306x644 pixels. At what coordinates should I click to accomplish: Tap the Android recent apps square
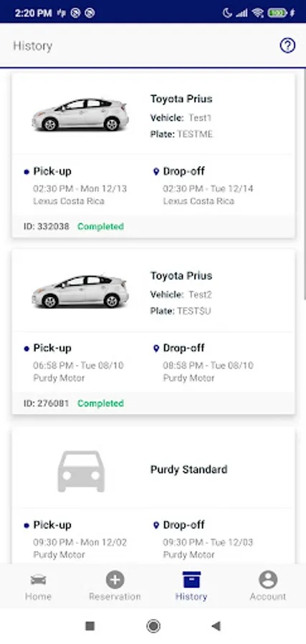point(90,626)
